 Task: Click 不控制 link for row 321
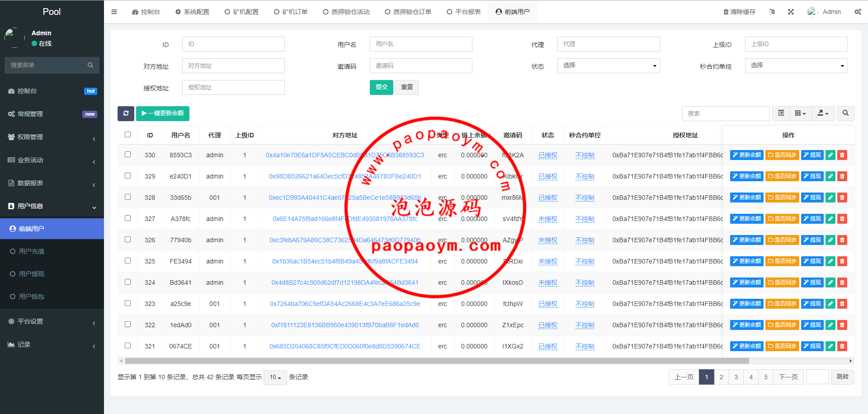[x=585, y=346]
